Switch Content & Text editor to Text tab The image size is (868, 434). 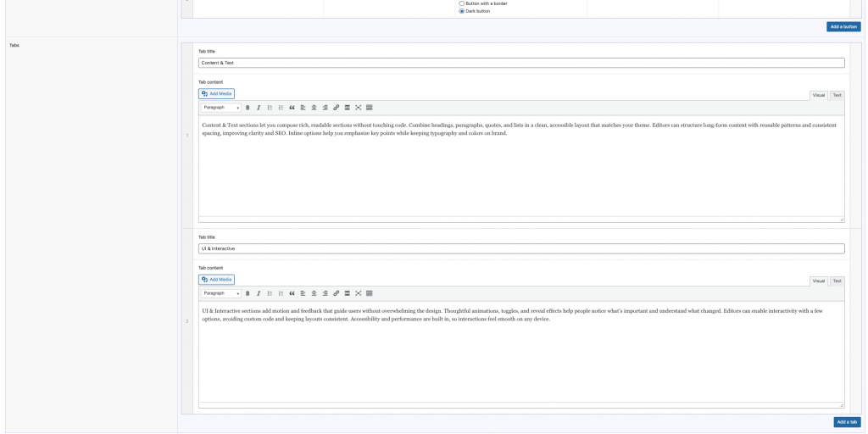click(x=837, y=95)
